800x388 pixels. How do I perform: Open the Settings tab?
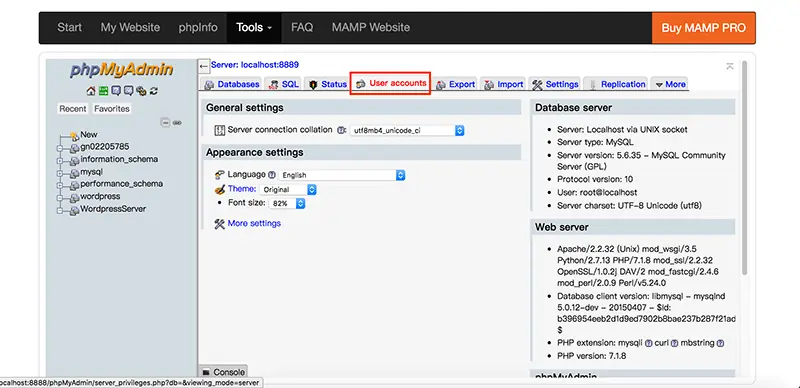click(x=555, y=84)
